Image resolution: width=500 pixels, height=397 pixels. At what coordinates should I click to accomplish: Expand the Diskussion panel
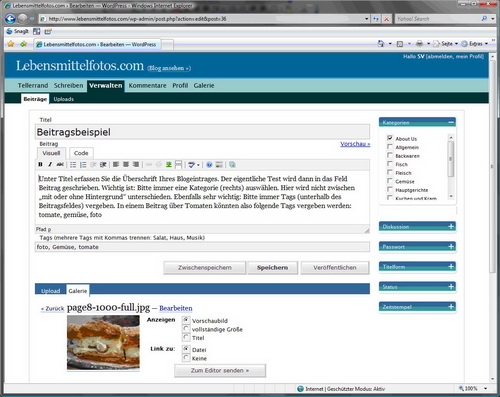point(451,226)
